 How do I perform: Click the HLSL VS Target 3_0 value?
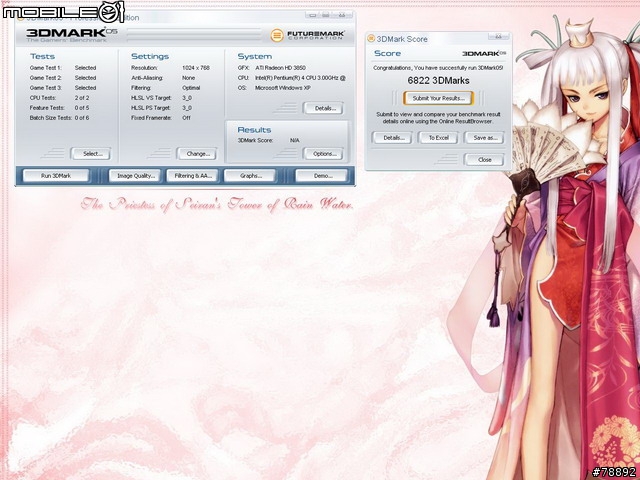point(187,98)
